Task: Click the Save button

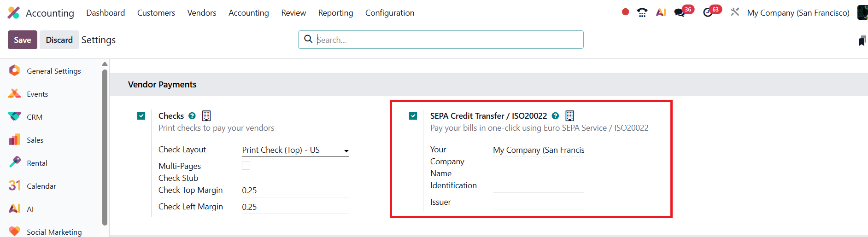Action: click(23, 40)
